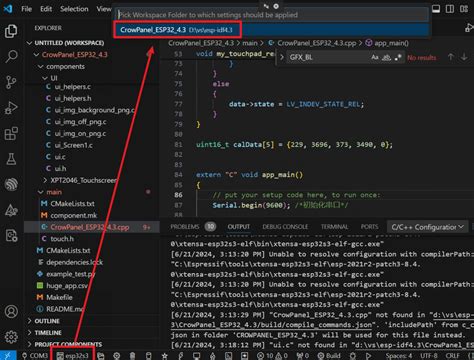Click the Accounts icon
This screenshot has width=474, height=360.
[x=11, y=311]
